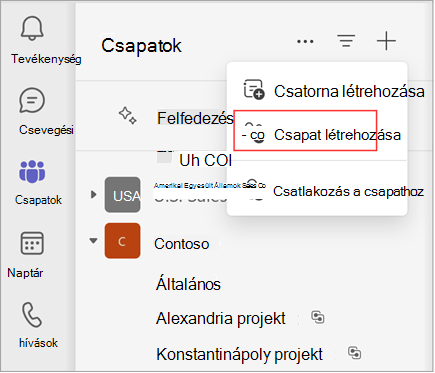The width and height of the screenshot is (435, 373).
Task: Open the Általános channel
Action: click(x=188, y=284)
